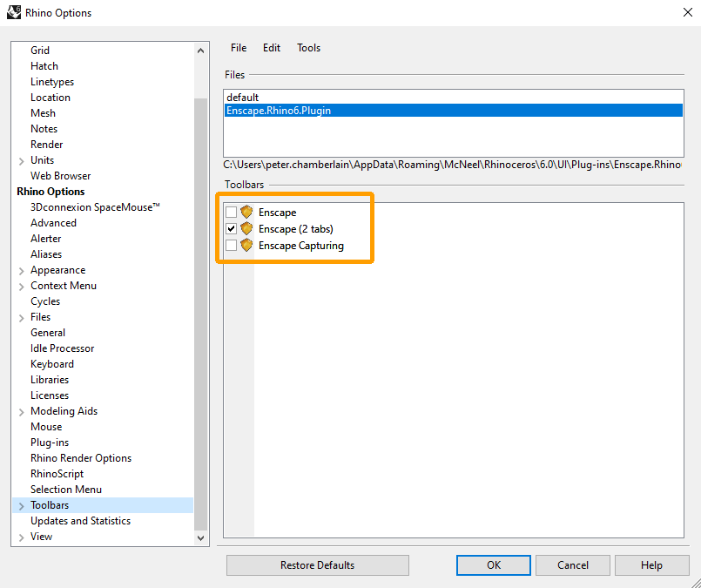Image resolution: width=701 pixels, height=588 pixels.
Task: Expand the Units tree node
Action: point(21,160)
